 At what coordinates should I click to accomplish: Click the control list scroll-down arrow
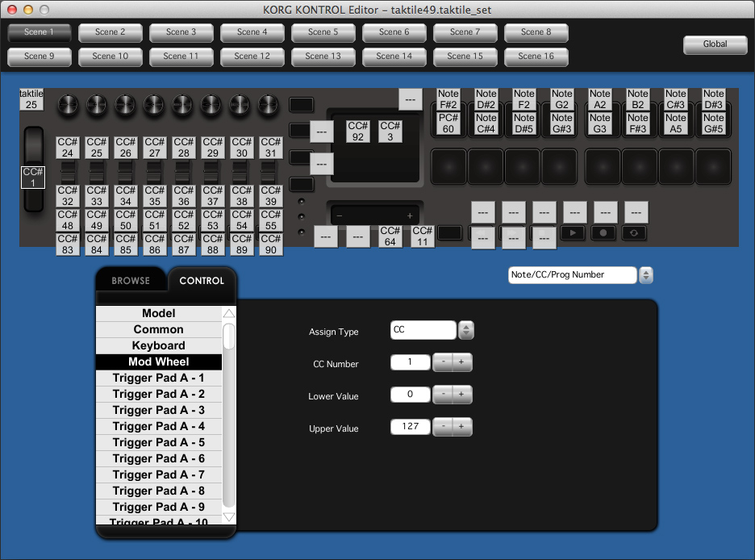(x=229, y=517)
